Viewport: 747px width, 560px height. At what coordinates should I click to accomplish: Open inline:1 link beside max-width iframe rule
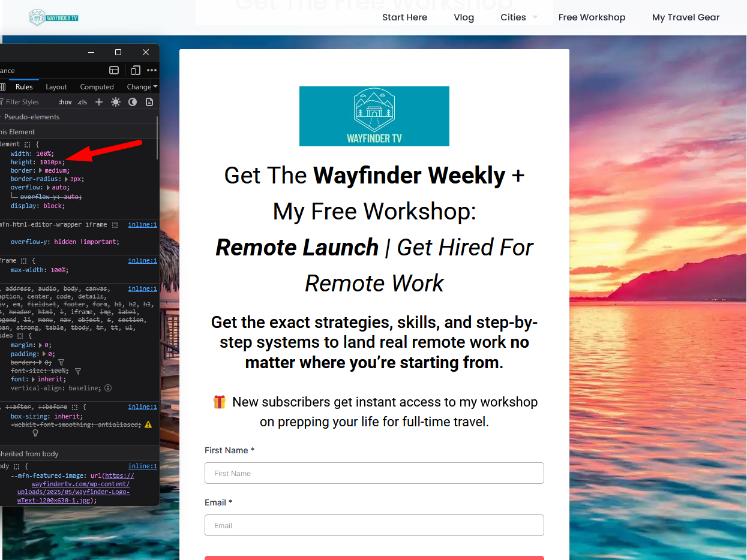[142, 261]
